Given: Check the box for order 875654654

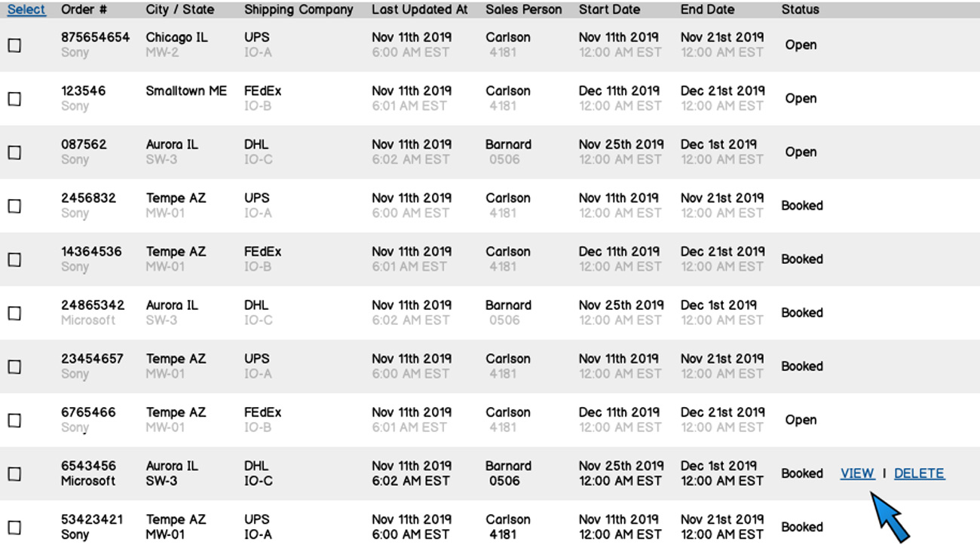Looking at the screenshot, I should [14, 45].
